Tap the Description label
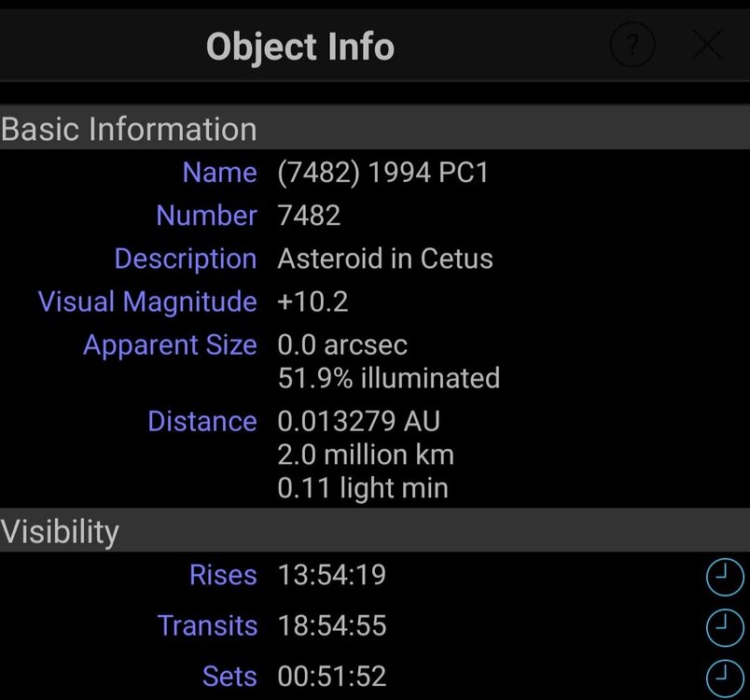 pos(185,259)
